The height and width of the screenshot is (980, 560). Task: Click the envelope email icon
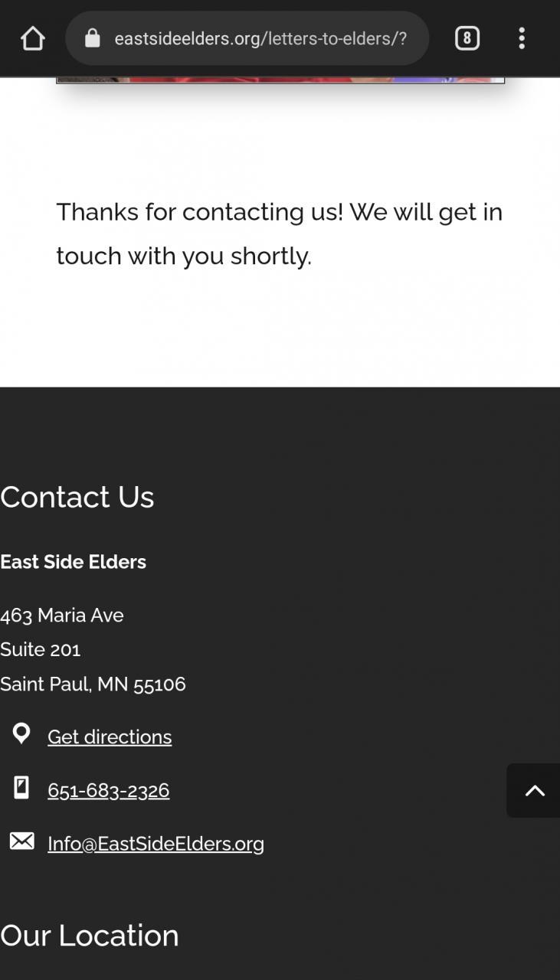coord(21,841)
